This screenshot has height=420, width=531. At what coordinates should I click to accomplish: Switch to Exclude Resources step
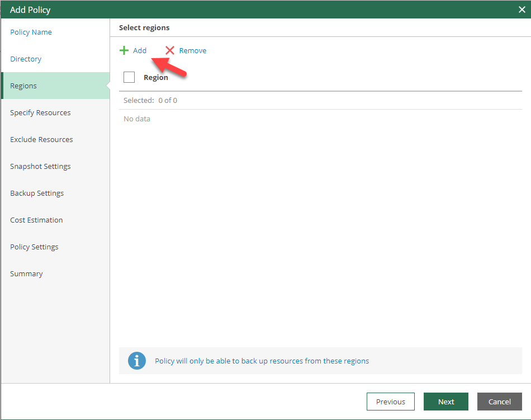(x=41, y=140)
